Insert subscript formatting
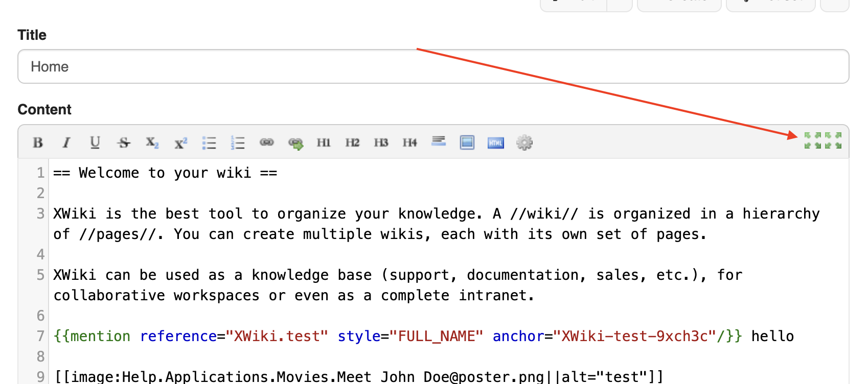 (x=152, y=142)
